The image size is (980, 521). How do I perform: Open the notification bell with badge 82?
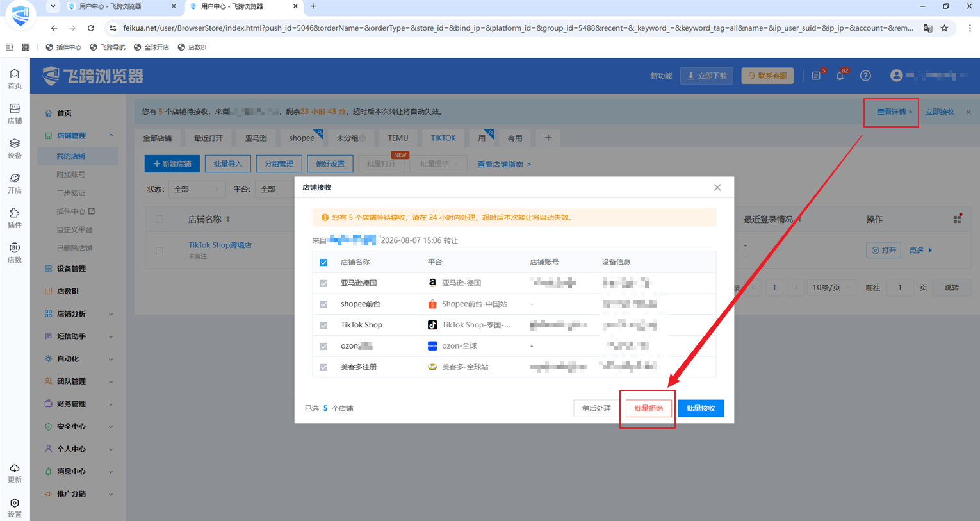coord(840,76)
